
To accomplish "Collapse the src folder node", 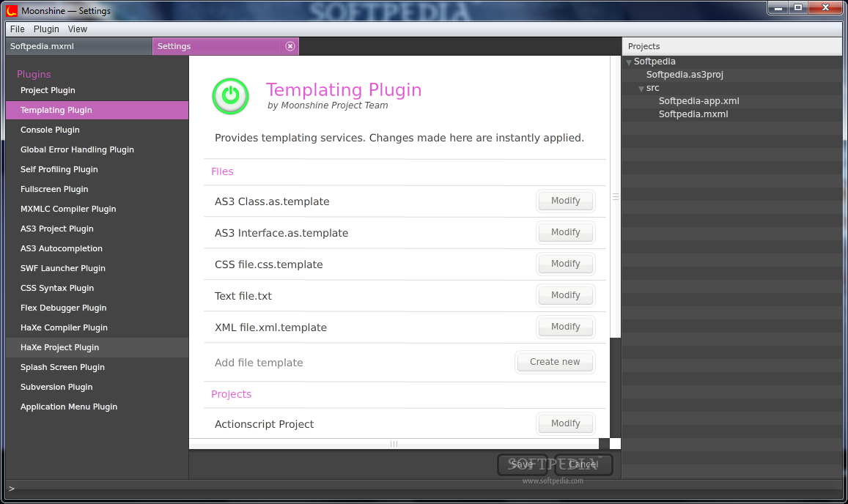I will point(641,89).
